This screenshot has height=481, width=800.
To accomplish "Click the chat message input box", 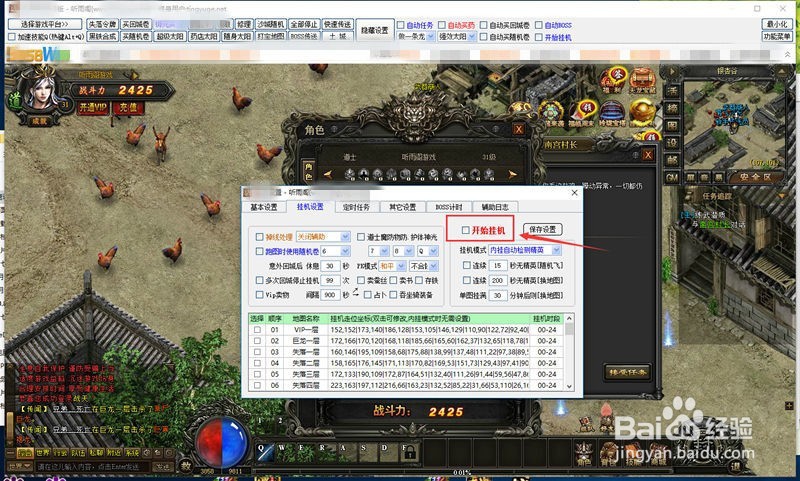I will pos(93,467).
